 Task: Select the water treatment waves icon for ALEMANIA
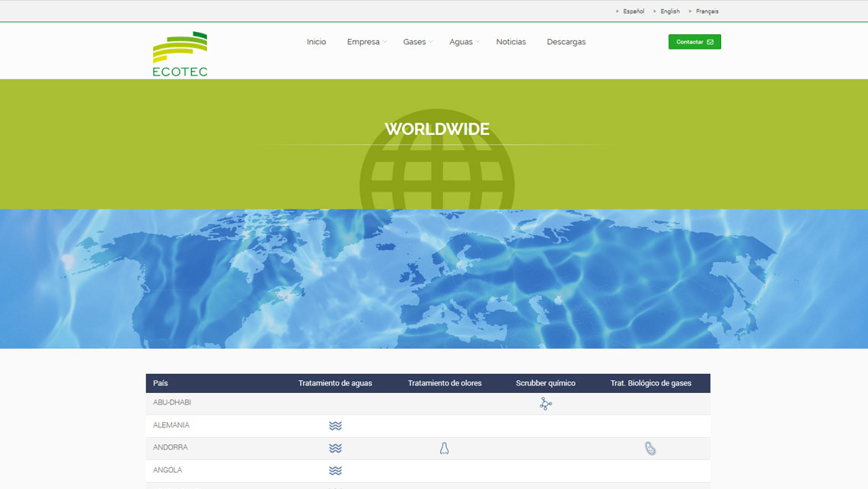click(335, 427)
